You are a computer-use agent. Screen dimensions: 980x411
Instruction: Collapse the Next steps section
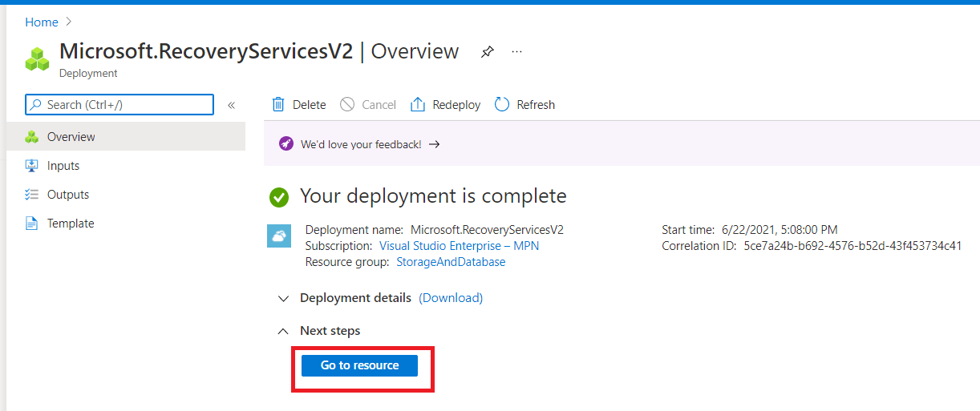(282, 331)
